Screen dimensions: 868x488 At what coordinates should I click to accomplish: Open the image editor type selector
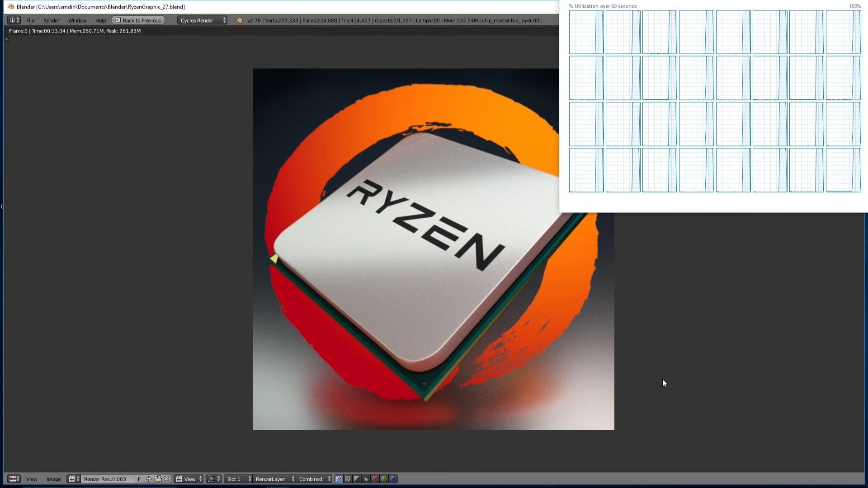(14, 479)
